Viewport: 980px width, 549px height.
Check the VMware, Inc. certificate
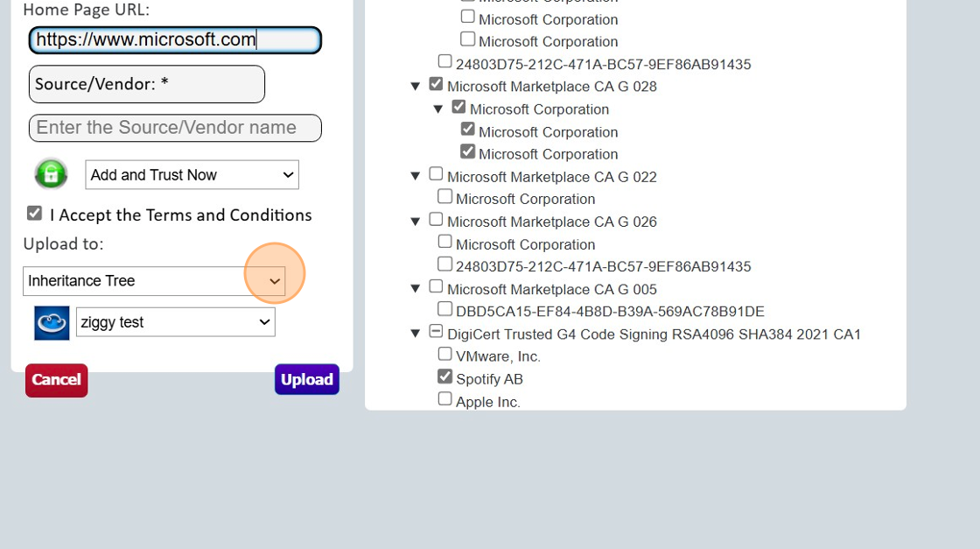point(445,354)
